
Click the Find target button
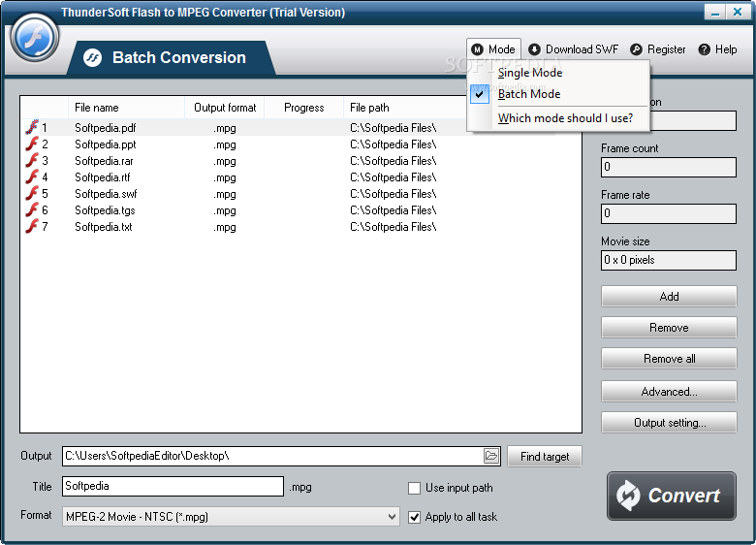point(545,457)
